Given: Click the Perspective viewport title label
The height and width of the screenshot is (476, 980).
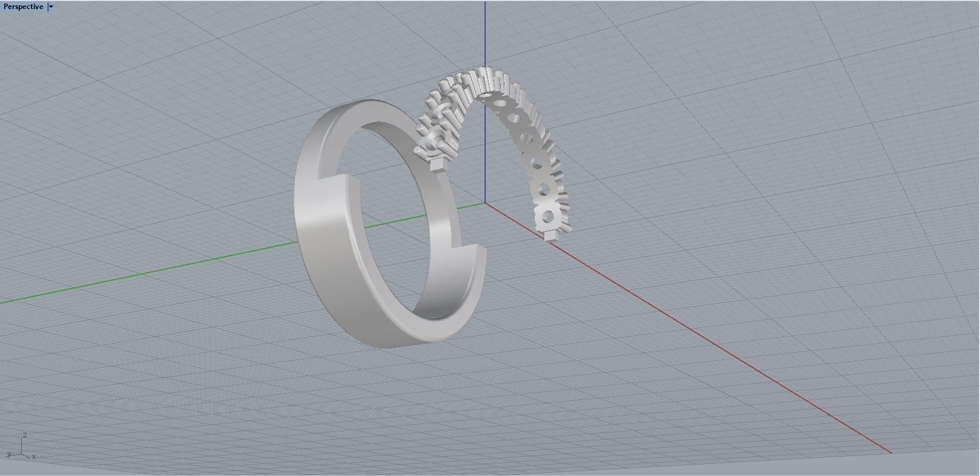Looking at the screenshot, I should [24, 7].
